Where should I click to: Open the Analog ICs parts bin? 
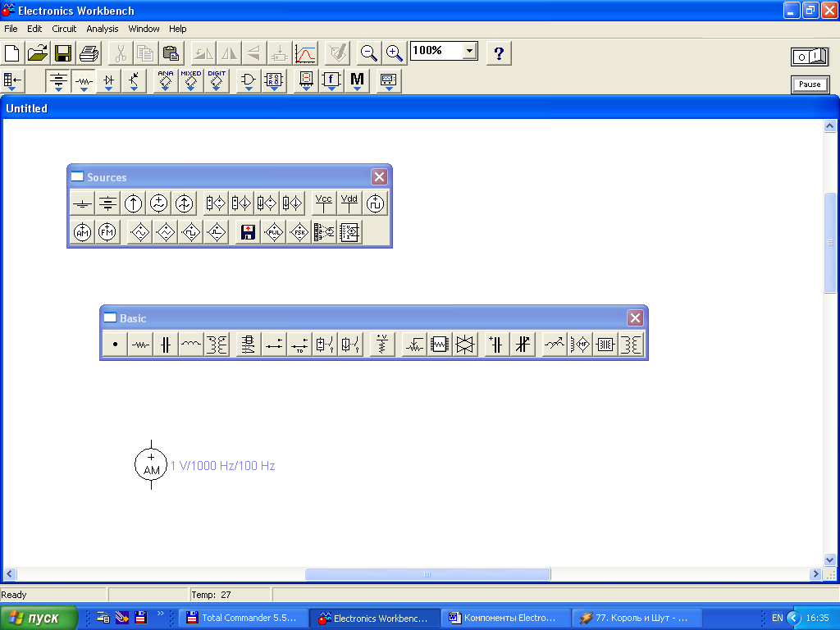tap(166, 81)
